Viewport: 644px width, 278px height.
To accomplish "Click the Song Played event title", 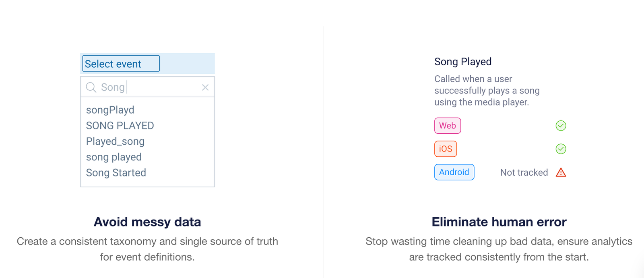I will coord(463,62).
